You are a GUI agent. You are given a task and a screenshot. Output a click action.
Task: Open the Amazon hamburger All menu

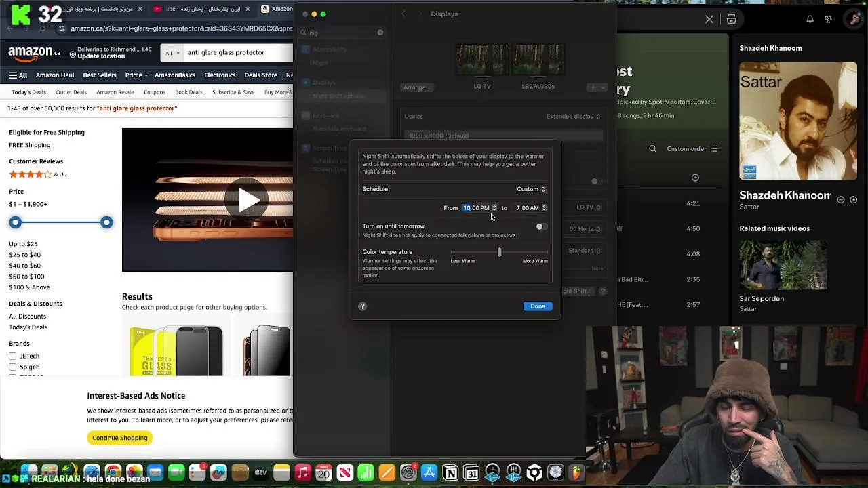pos(18,75)
